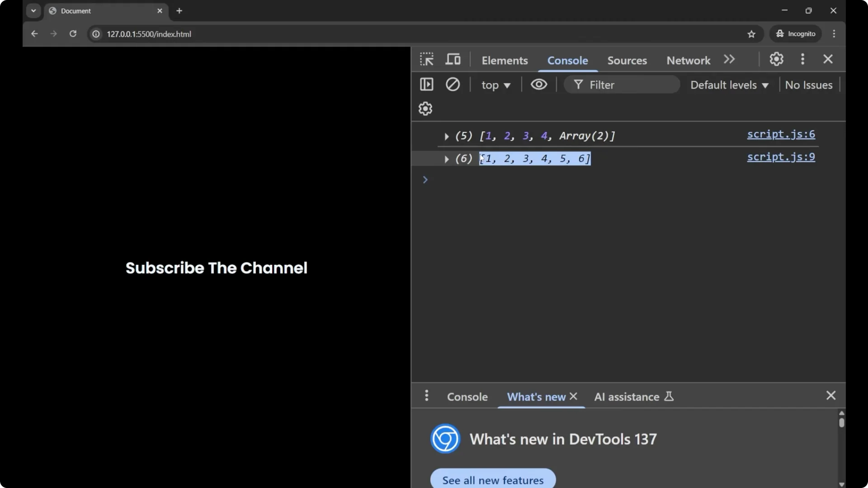Open console settings with the gear icon
The width and height of the screenshot is (868, 488).
(425, 108)
